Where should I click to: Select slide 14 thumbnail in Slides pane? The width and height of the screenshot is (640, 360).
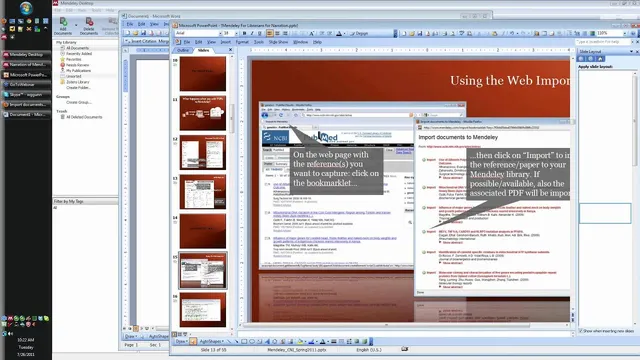click(x=203, y=231)
